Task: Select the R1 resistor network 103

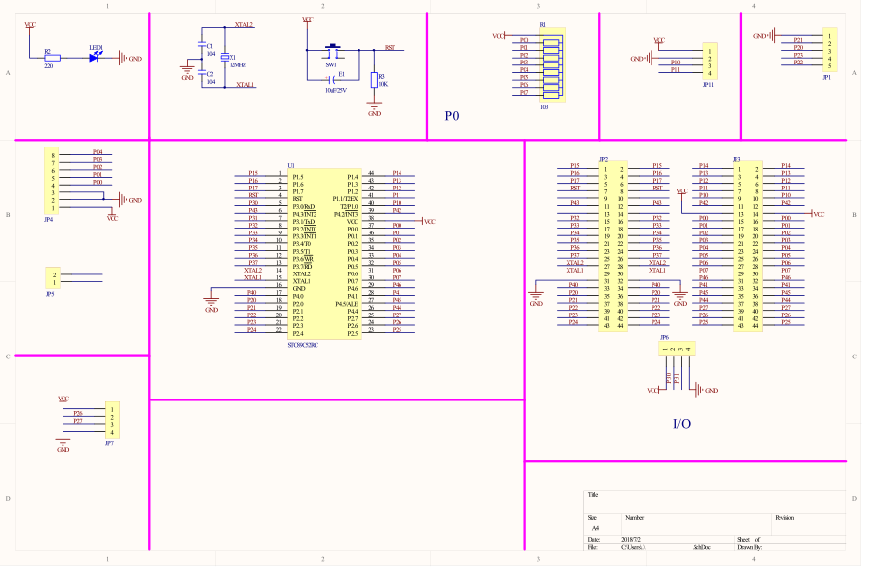Action: point(552,64)
